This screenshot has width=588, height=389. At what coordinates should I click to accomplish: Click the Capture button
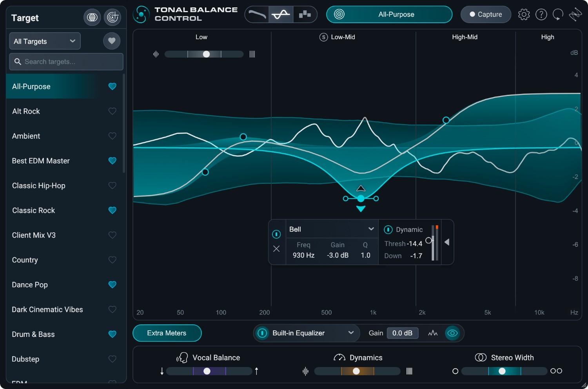(x=486, y=14)
